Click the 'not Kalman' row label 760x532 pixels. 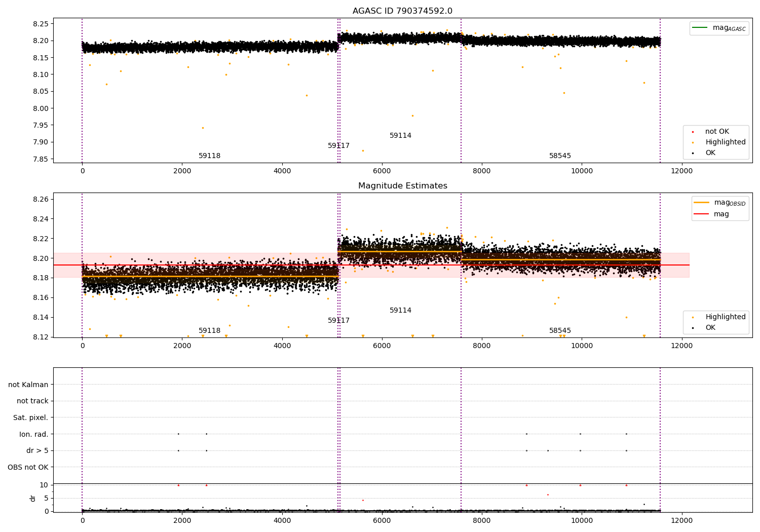tap(28, 385)
